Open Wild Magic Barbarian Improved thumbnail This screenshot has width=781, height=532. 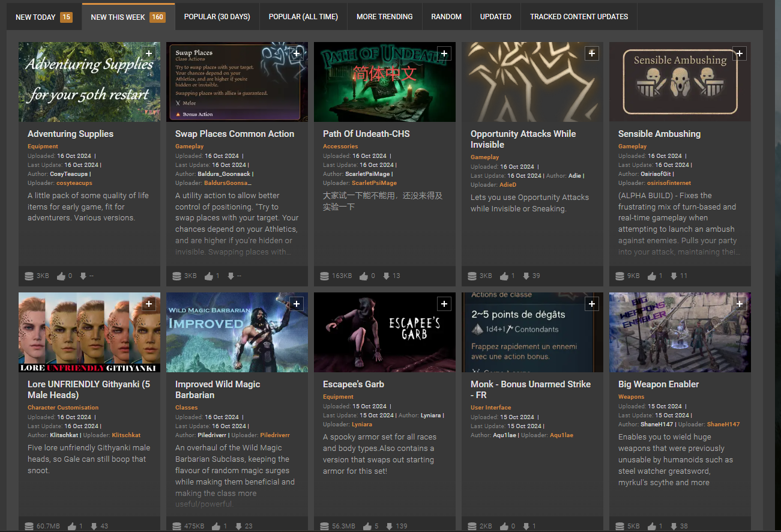(x=237, y=332)
